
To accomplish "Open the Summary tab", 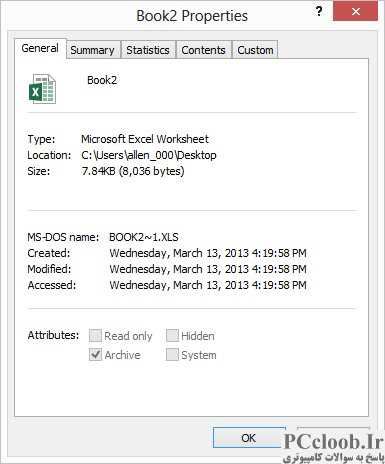I will tap(92, 50).
